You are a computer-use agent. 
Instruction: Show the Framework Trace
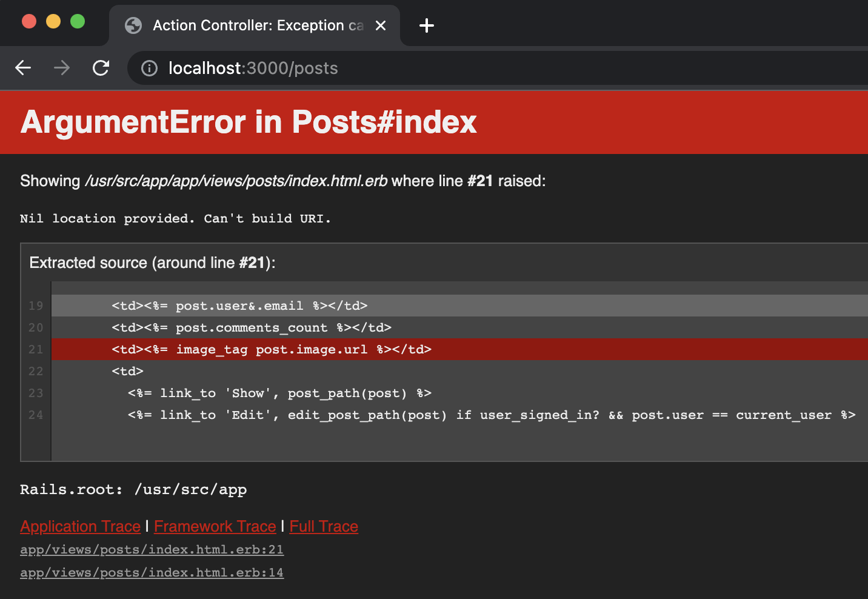pyautogui.click(x=215, y=526)
